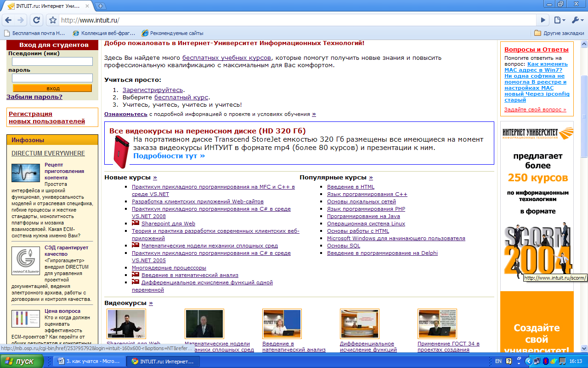588x368 pixels.
Task: Click the address bar URL field
Action: 298,20
